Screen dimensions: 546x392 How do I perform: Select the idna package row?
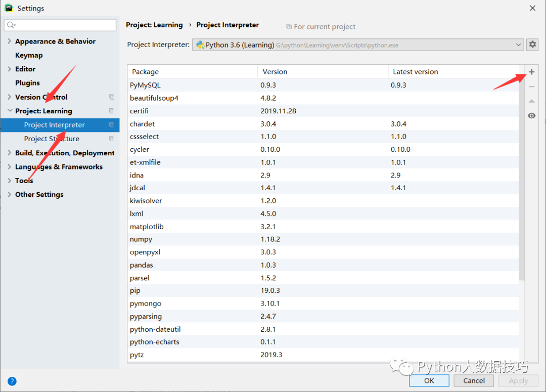point(323,175)
